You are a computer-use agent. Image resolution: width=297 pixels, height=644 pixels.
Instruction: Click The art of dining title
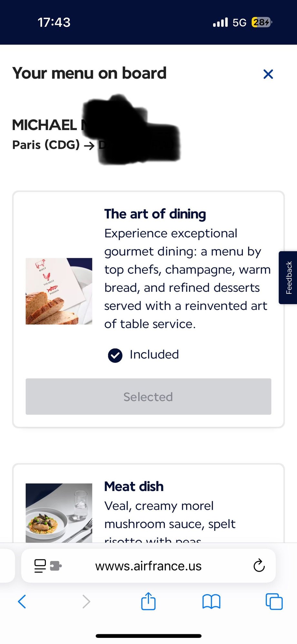click(155, 214)
